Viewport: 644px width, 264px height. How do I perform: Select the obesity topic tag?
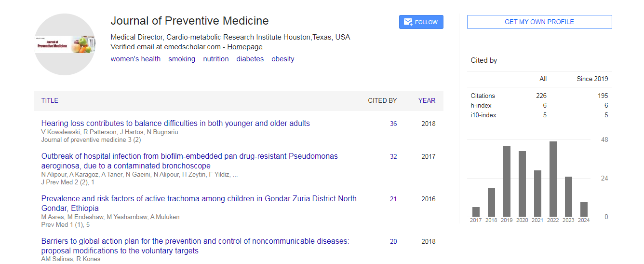(x=282, y=59)
